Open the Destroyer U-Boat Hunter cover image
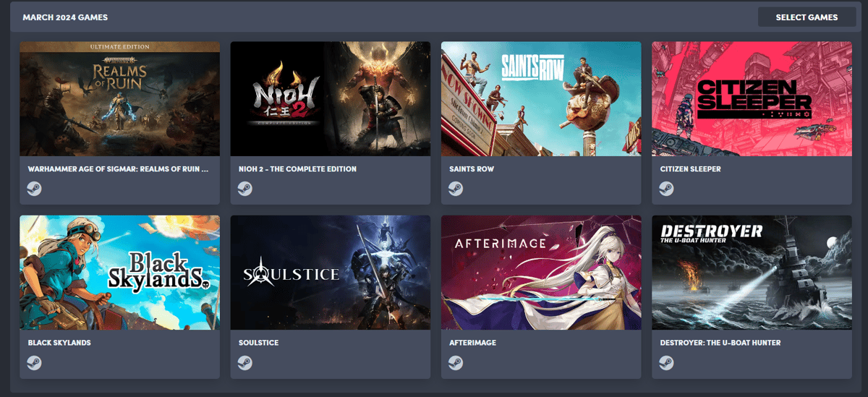868x397 pixels. 752,272
